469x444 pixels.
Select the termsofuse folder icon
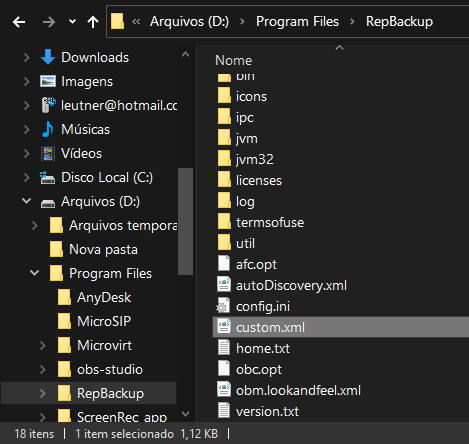point(224,222)
